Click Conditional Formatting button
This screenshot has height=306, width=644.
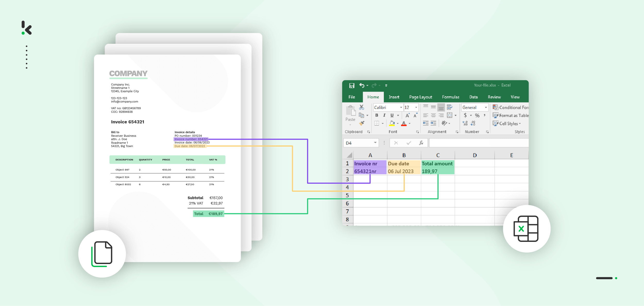point(510,107)
